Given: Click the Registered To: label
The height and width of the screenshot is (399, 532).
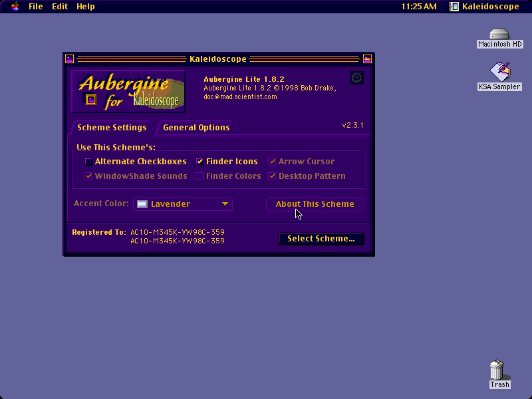Looking at the screenshot, I should click(99, 232).
